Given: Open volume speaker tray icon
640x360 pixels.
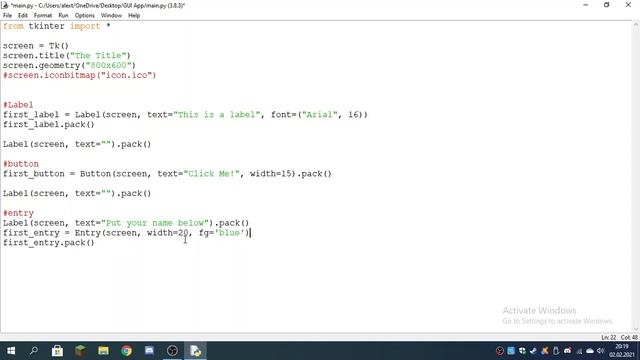Looking at the screenshot, I should click(600, 351).
